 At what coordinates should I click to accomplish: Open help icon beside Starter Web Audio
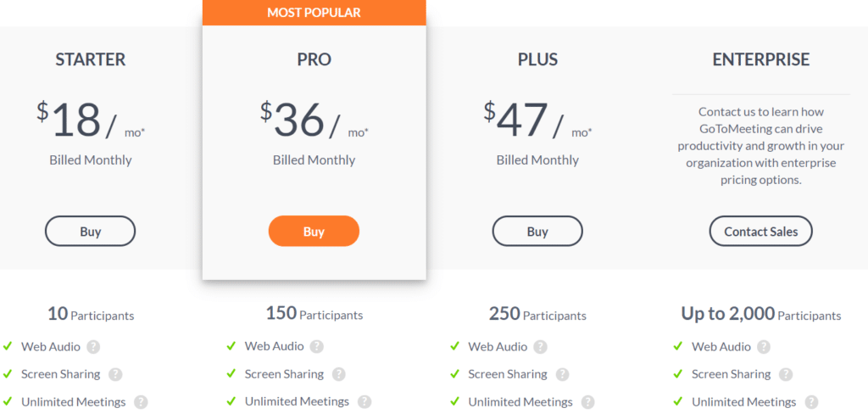coord(93,348)
